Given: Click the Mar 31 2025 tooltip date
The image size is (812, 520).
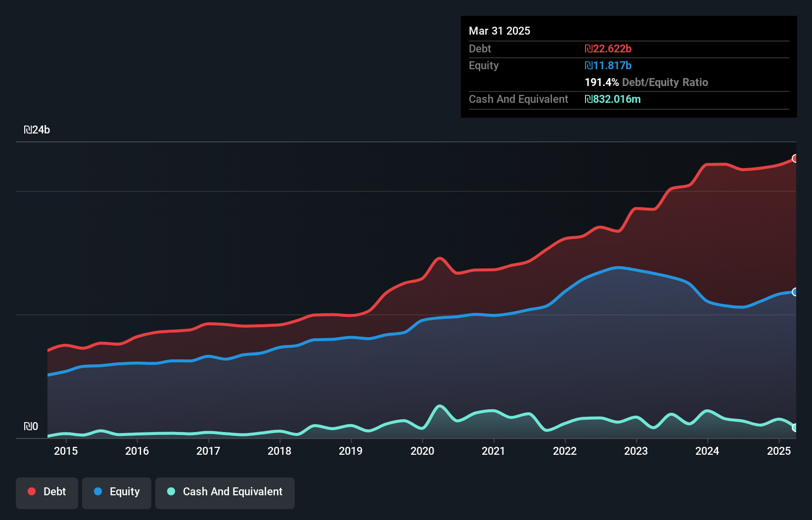Looking at the screenshot, I should pyautogui.click(x=499, y=31).
